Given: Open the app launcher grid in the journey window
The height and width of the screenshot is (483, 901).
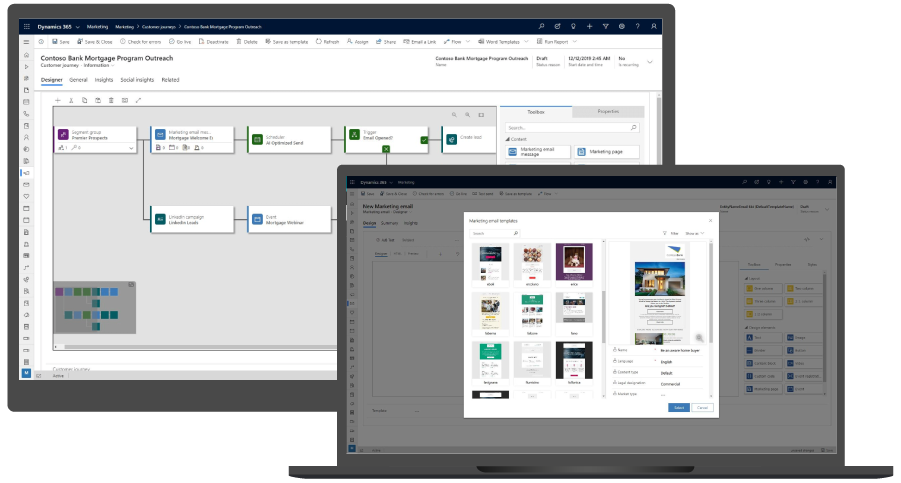Looking at the screenshot, I should [x=26, y=26].
